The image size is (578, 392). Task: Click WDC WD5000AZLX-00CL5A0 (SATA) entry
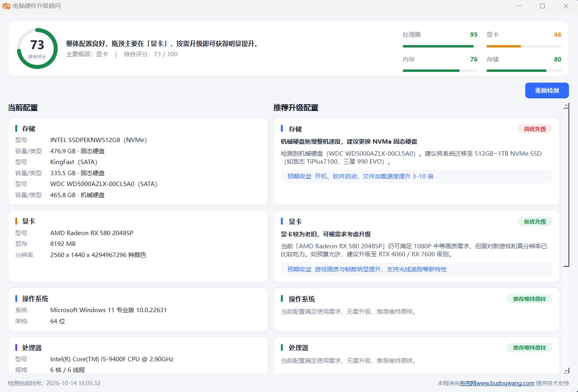[104, 184]
